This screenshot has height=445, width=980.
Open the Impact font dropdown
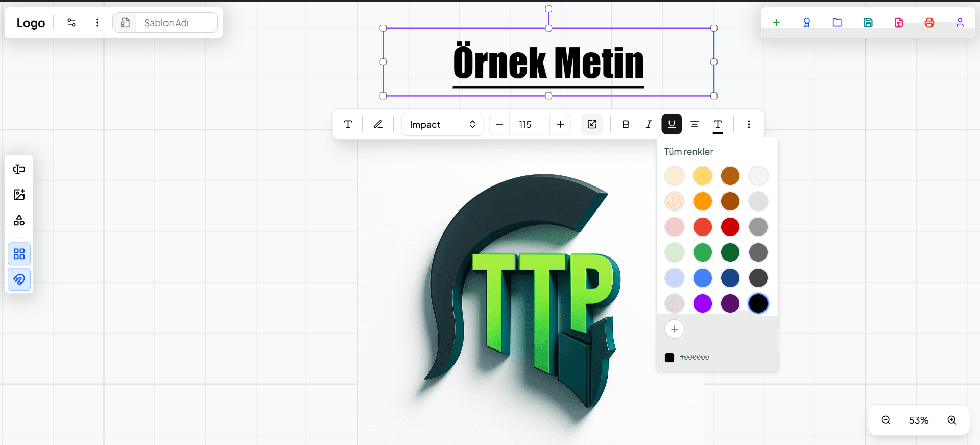[442, 124]
